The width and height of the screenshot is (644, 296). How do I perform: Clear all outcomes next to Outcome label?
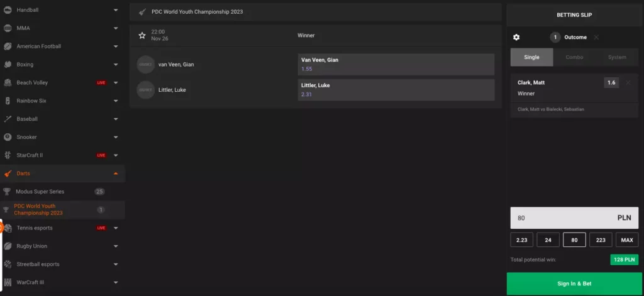[596, 37]
